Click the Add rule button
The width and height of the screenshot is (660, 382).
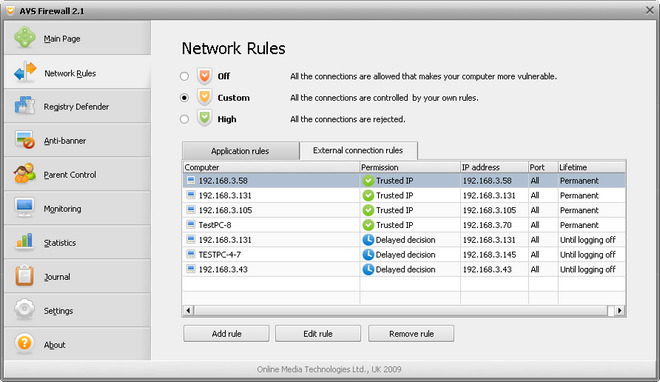226,334
